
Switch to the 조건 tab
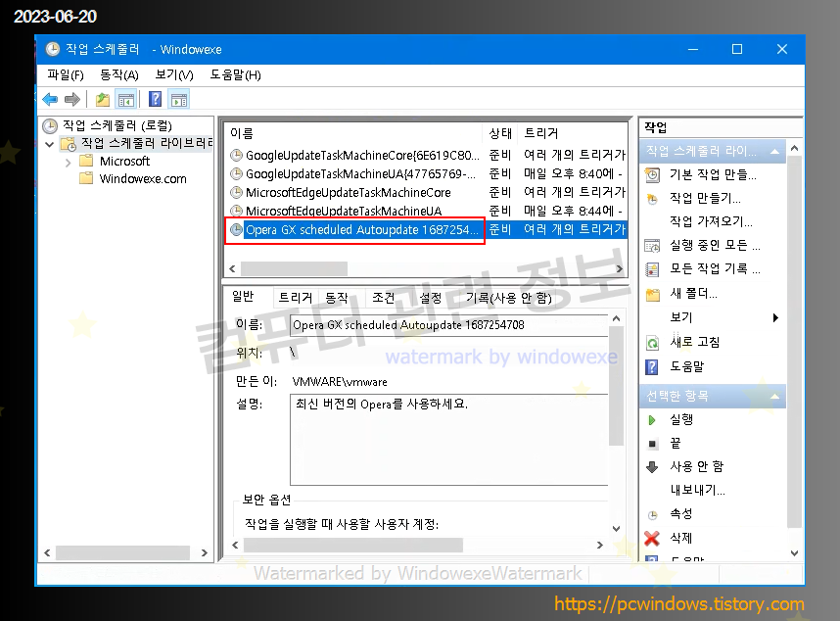coord(384,298)
